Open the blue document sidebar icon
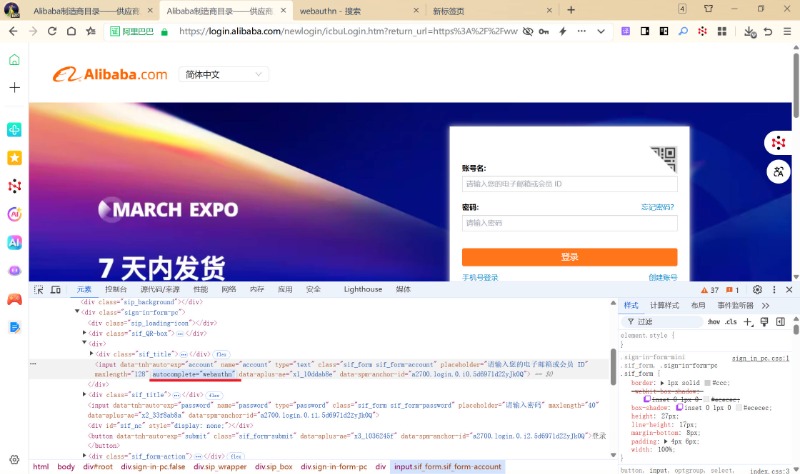 click(x=14, y=327)
